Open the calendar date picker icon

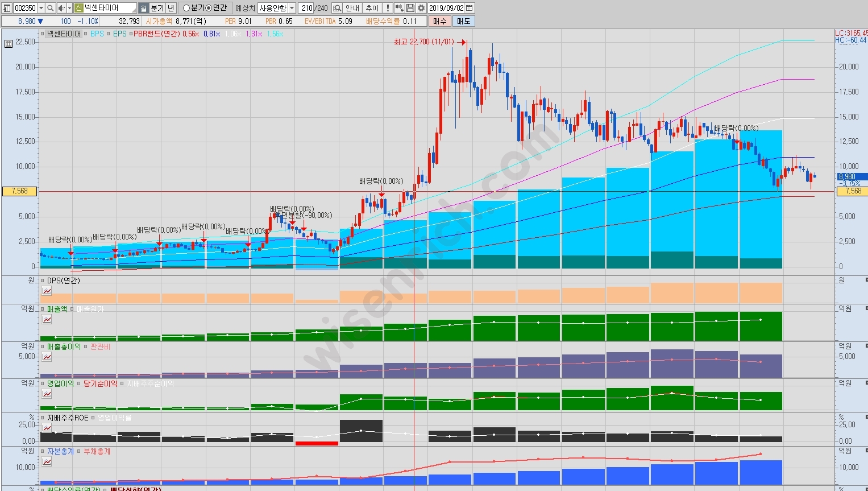click(469, 8)
